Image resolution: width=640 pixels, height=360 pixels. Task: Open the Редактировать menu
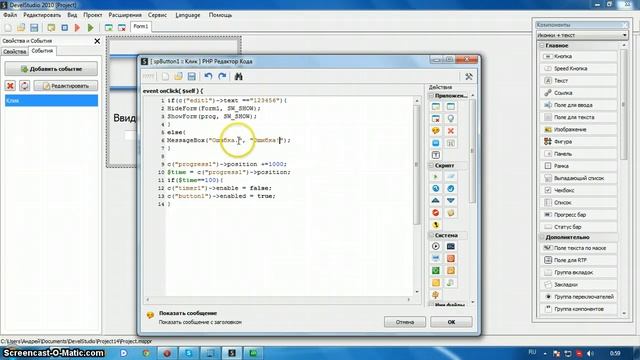click(x=42, y=15)
